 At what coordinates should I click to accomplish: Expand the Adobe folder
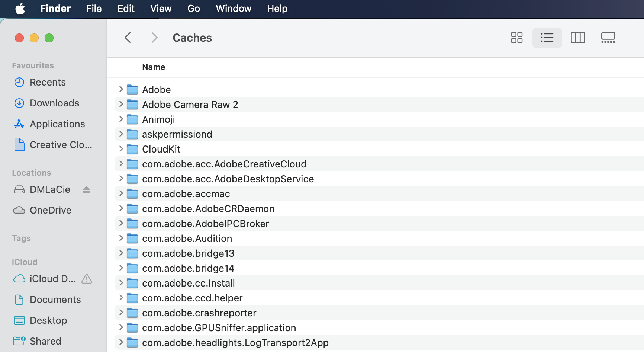(x=121, y=89)
